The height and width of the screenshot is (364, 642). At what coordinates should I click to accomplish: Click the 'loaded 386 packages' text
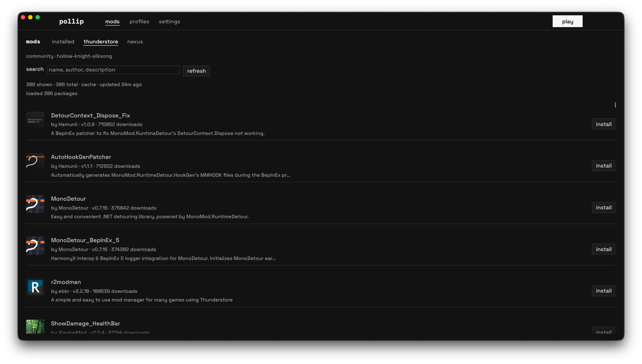point(52,93)
